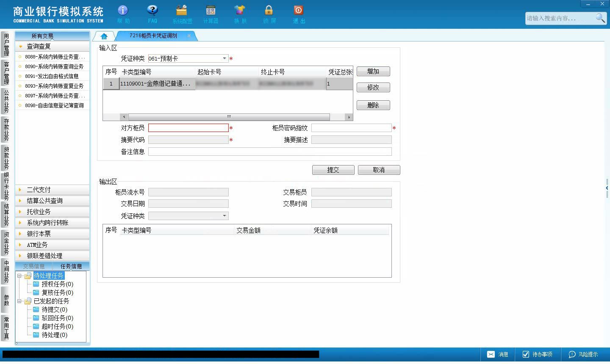The width and height of the screenshot is (610, 364).
Task: Switch to the 中间业务 side tab
Action: [6, 271]
